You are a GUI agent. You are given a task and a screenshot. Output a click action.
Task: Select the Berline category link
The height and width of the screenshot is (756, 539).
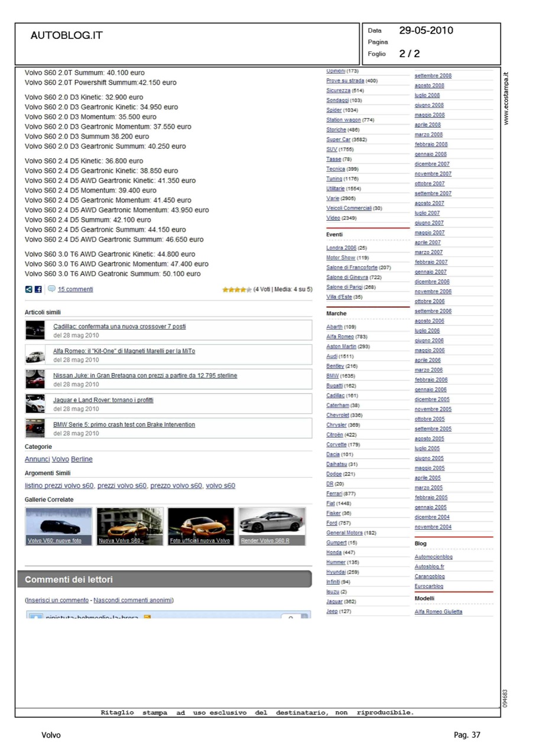pyautogui.click(x=82, y=460)
